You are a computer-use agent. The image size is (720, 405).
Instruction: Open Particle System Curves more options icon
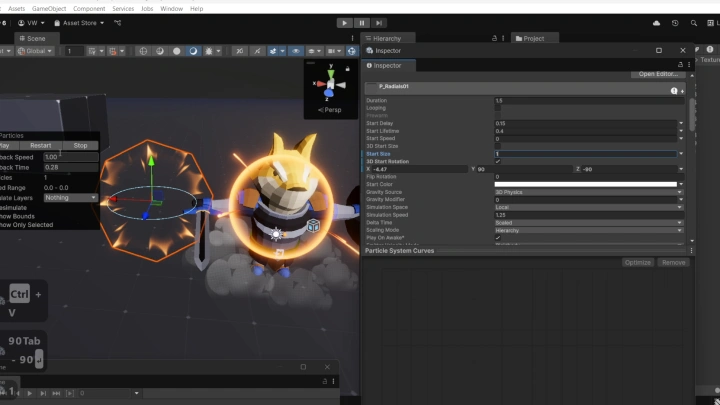[x=691, y=251]
